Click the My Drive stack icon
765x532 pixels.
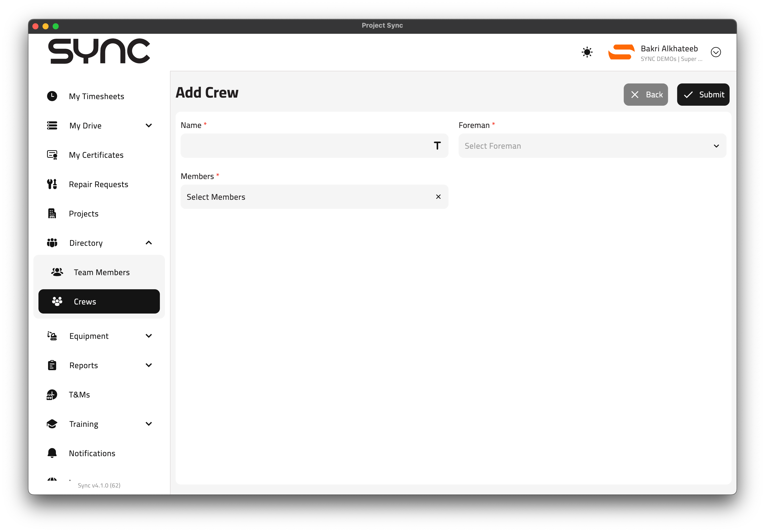52,126
